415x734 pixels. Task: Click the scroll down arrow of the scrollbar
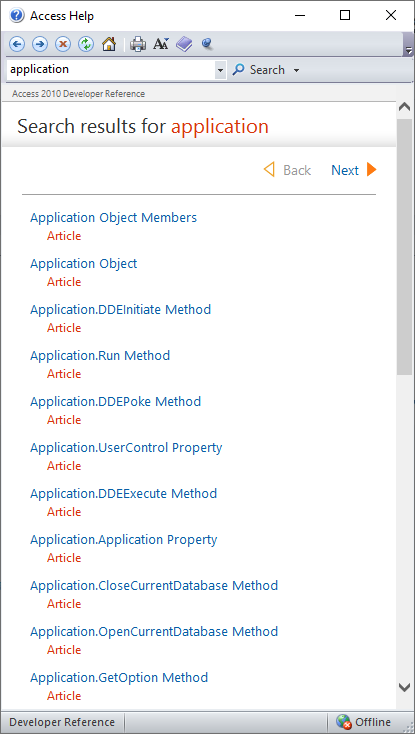click(x=404, y=687)
